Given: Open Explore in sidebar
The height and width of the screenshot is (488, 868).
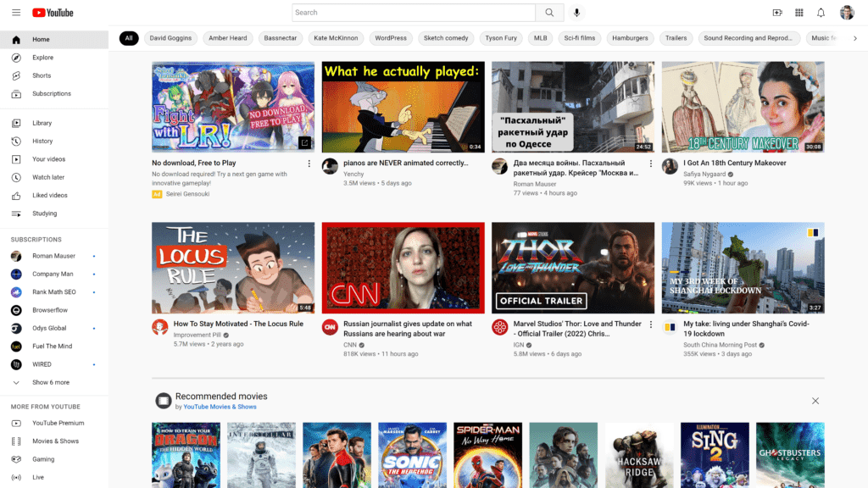Looking at the screenshot, I should coord(54,58).
